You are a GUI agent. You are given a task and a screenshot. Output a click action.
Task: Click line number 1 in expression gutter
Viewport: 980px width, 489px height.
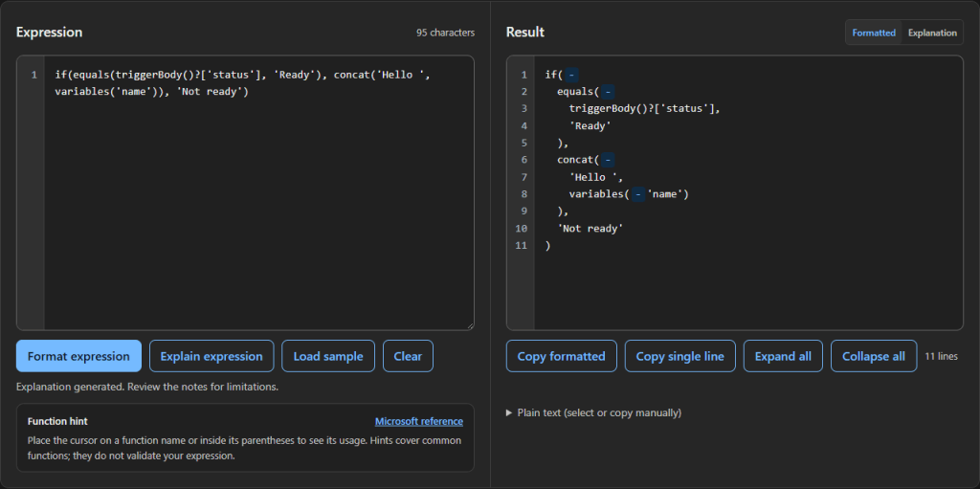click(33, 75)
